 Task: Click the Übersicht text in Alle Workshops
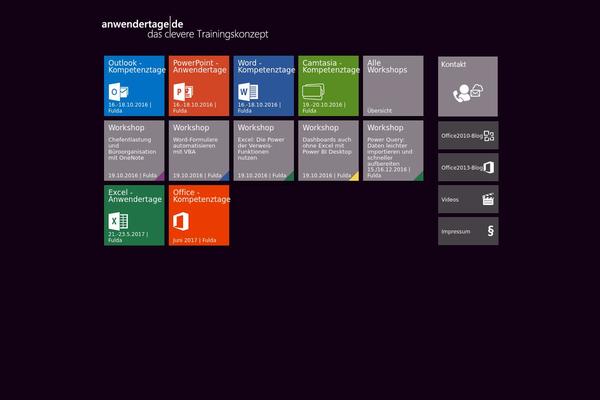(379, 111)
